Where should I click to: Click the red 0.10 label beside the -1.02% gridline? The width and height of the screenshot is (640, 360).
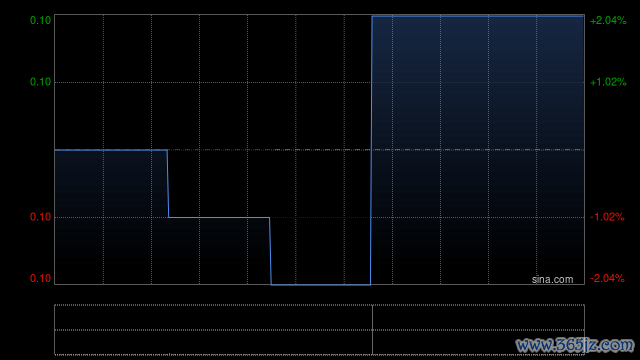[40, 217]
